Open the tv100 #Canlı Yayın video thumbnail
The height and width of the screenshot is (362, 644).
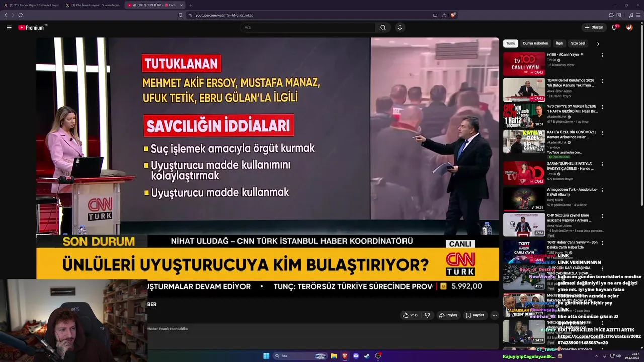(524, 64)
